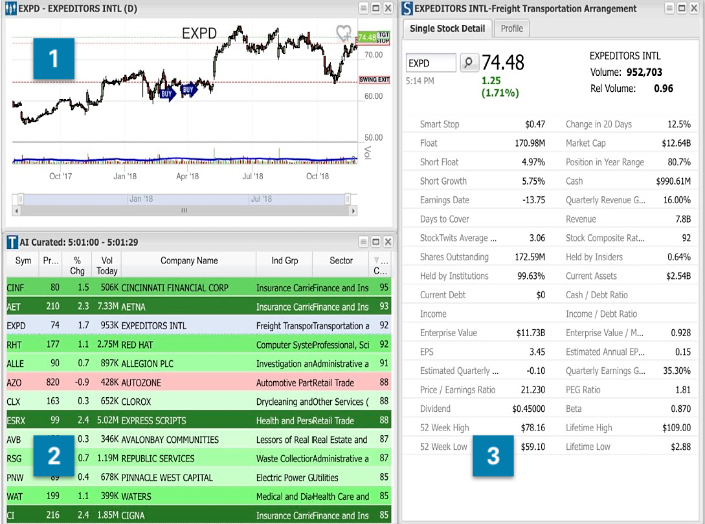Switch to the Single Stock Detail tab
This screenshot has width=705, height=524.
(447, 28)
